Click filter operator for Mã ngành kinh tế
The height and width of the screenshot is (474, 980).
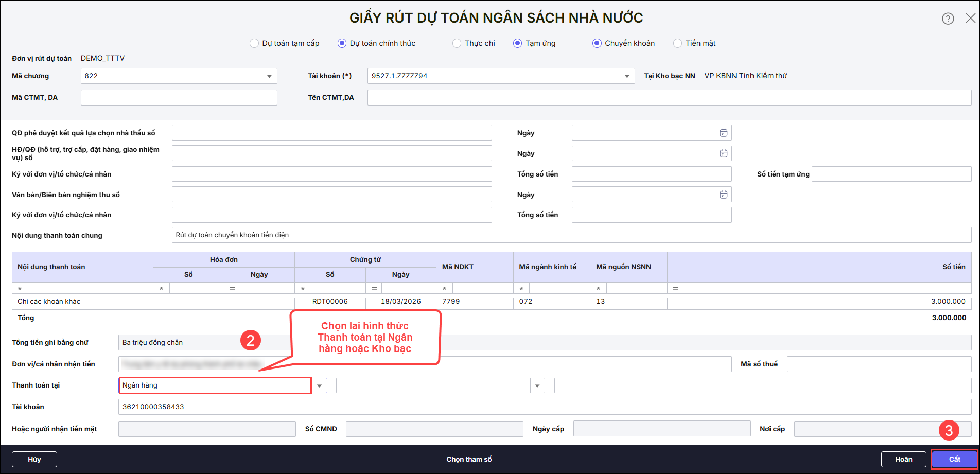coord(521,289)
